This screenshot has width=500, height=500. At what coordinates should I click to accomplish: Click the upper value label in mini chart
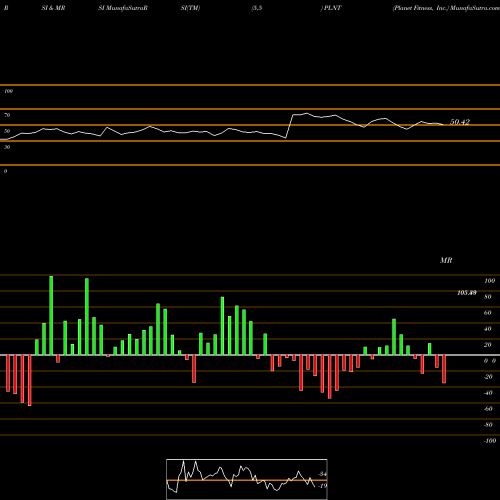322,474
